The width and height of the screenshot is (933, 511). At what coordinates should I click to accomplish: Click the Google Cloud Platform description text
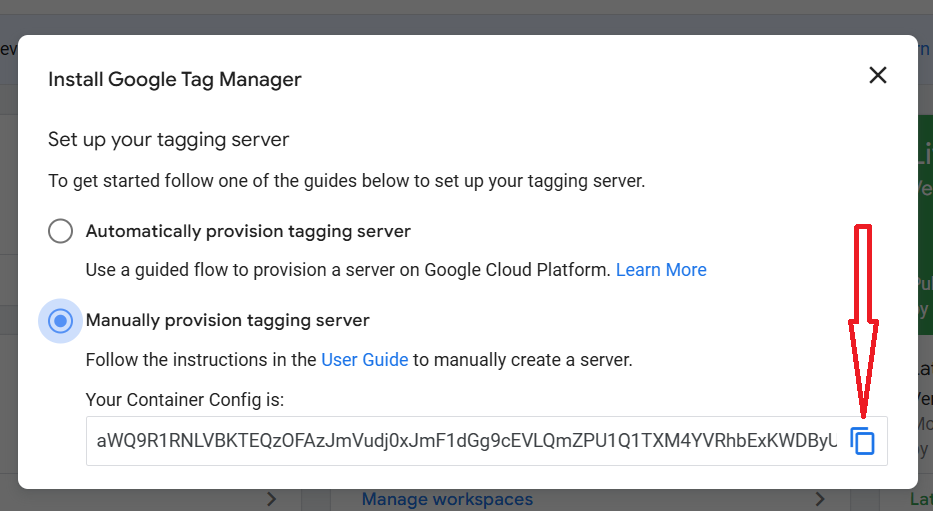[x=347, y=270]
